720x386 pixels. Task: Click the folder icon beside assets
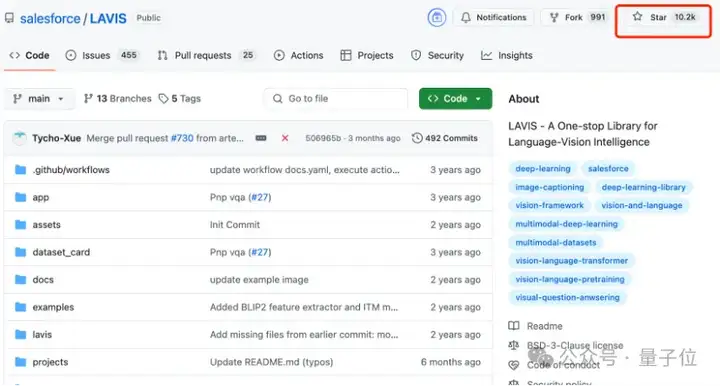click(20, 224)
